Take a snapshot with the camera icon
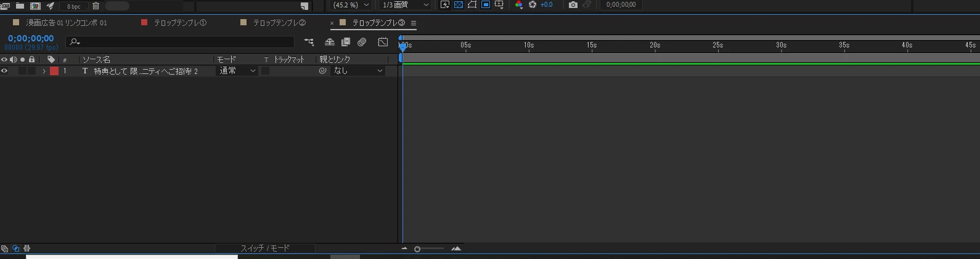This screenshot has width=980, height=259. pos(573,5)
